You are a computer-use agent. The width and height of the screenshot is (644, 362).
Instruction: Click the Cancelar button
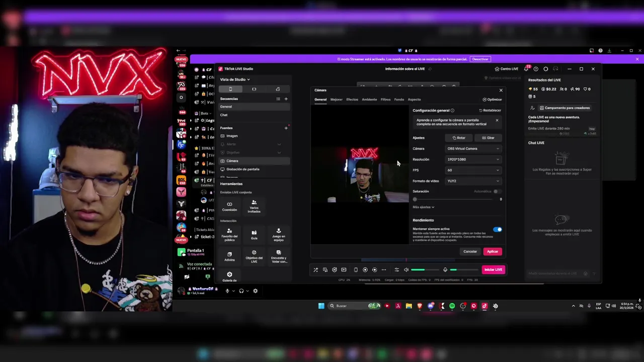(470, 251)
